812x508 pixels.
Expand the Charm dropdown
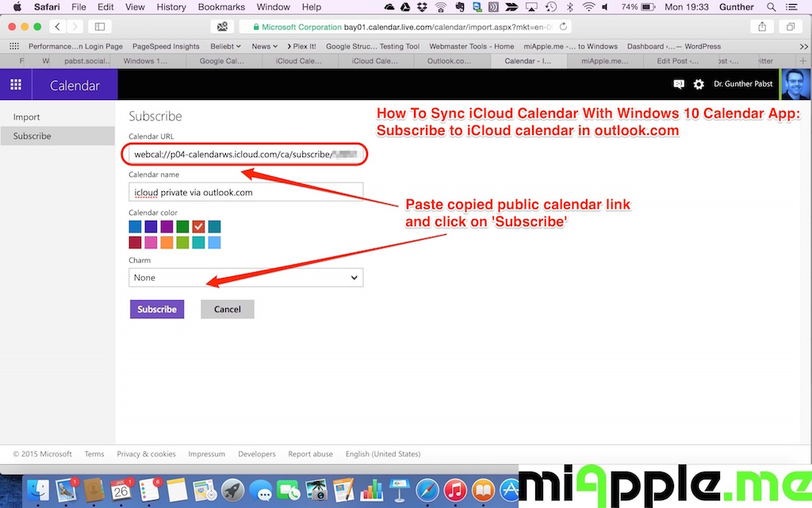246,278
